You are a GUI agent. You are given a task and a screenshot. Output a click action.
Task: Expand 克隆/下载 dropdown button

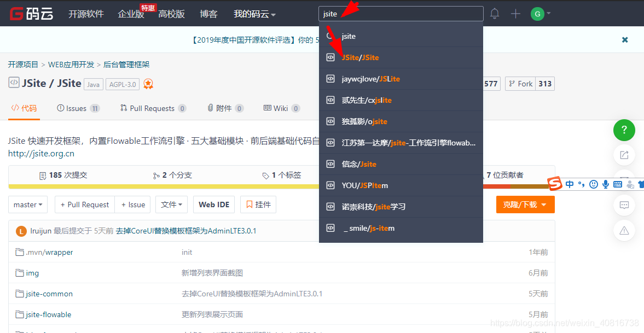525,205
